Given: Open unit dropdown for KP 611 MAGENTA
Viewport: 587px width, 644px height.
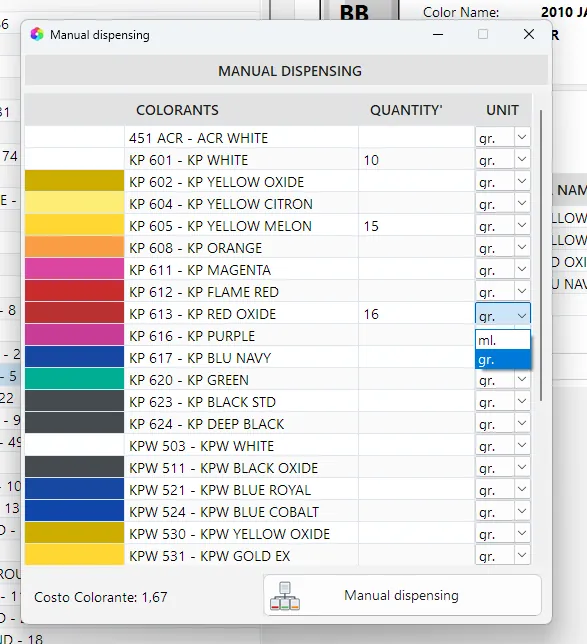Looking at the screenshot, I should tap(522, 269).
